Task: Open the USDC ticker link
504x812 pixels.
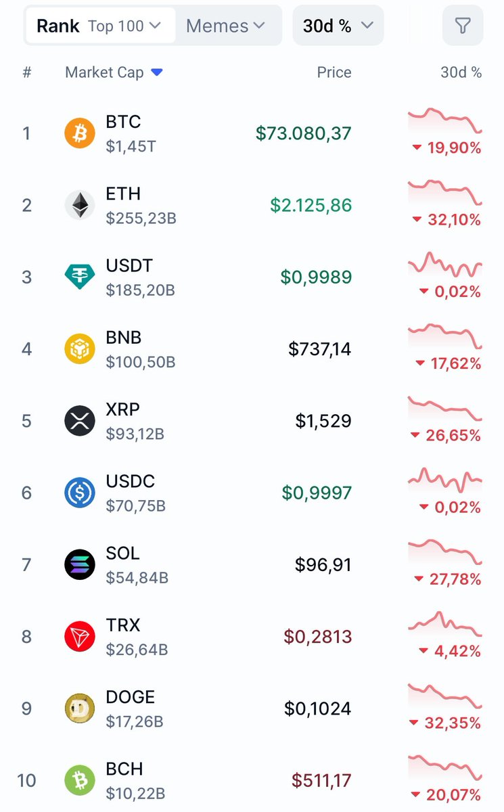Action: click(131, 481)
